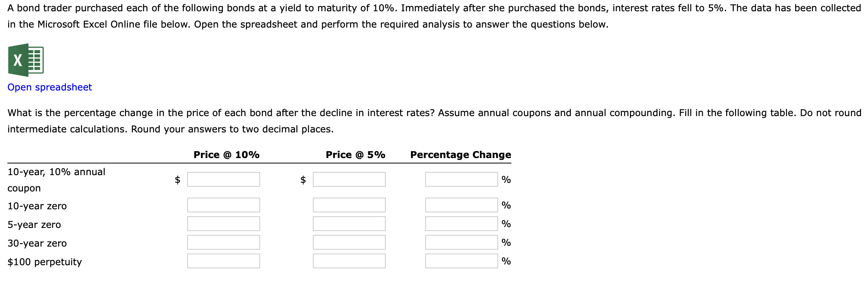This screenshot has height=285, width=868.
Task: Select Percentage Change field for 5-year zero
Action: coord(462,224)
